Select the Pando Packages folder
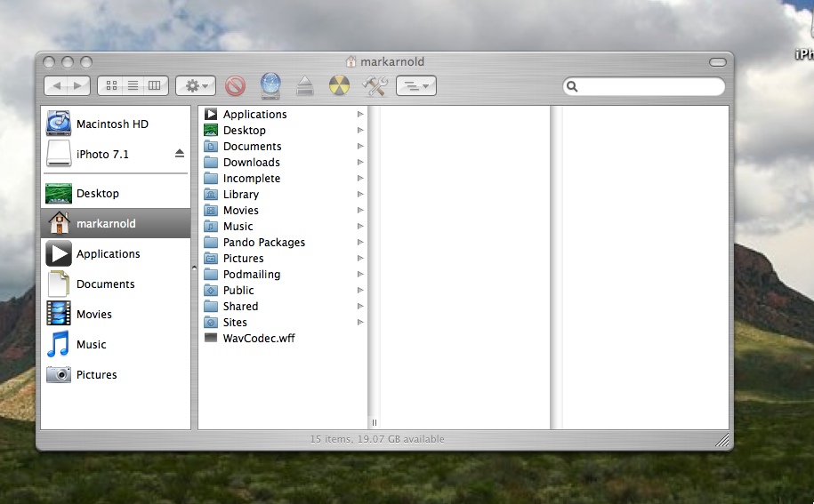 pos(283,242)
